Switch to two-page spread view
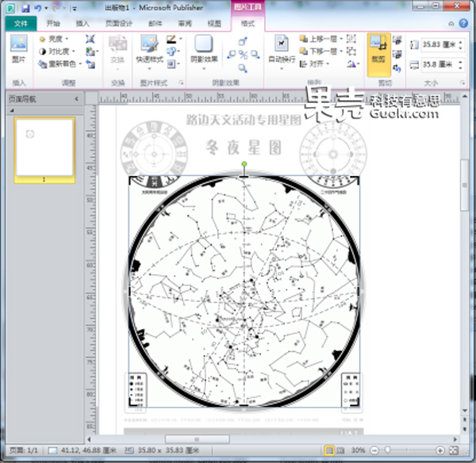Screen dimensions: 476x463 (342, 451)
